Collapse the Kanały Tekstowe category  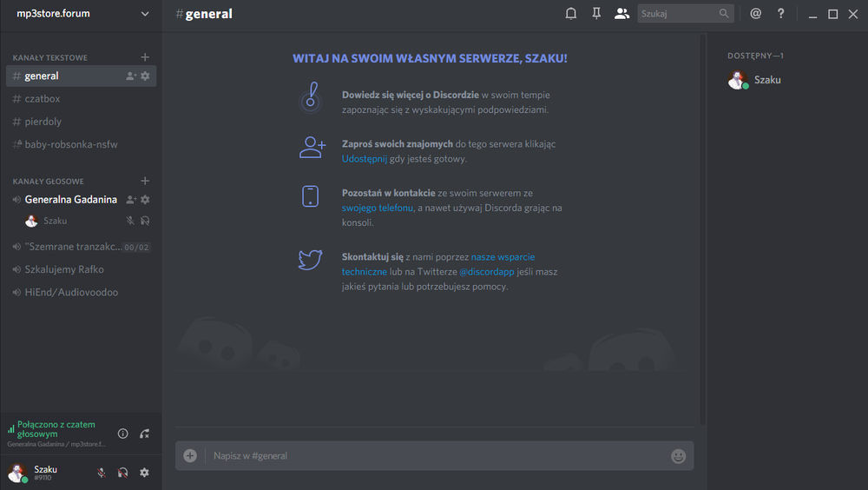coord(50,58)
